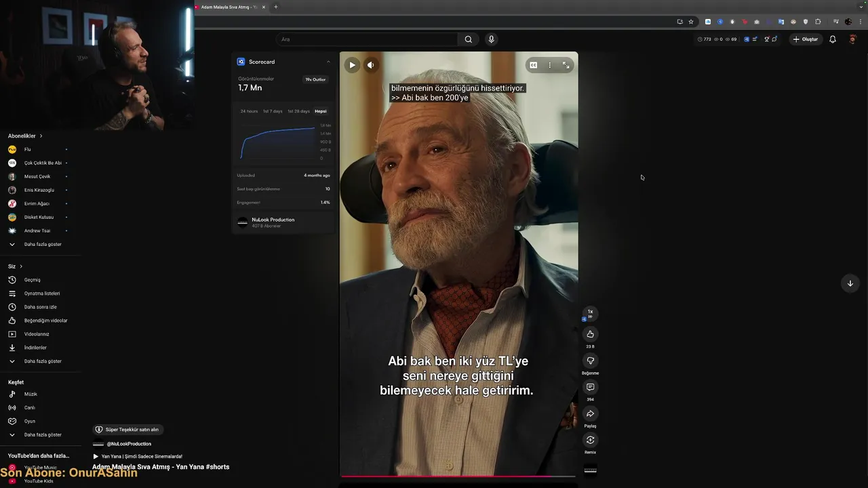Click the Scorecard logo icon

point(241,62)
